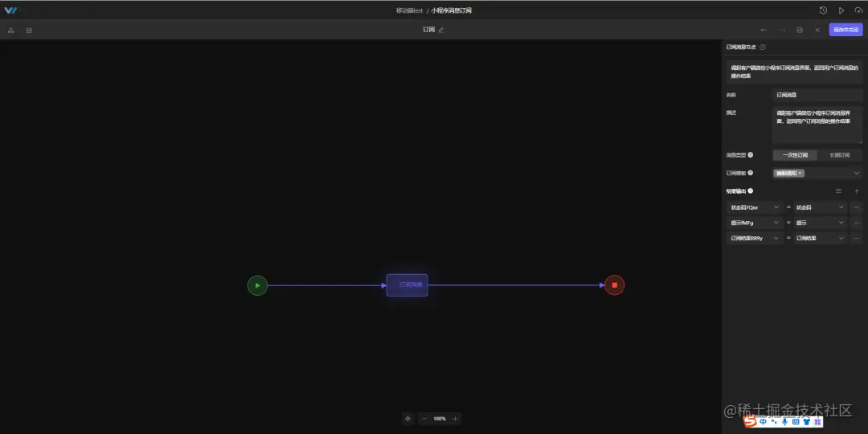
Task: Zoom in using the plus button
Action: click(x=455, y=419)
